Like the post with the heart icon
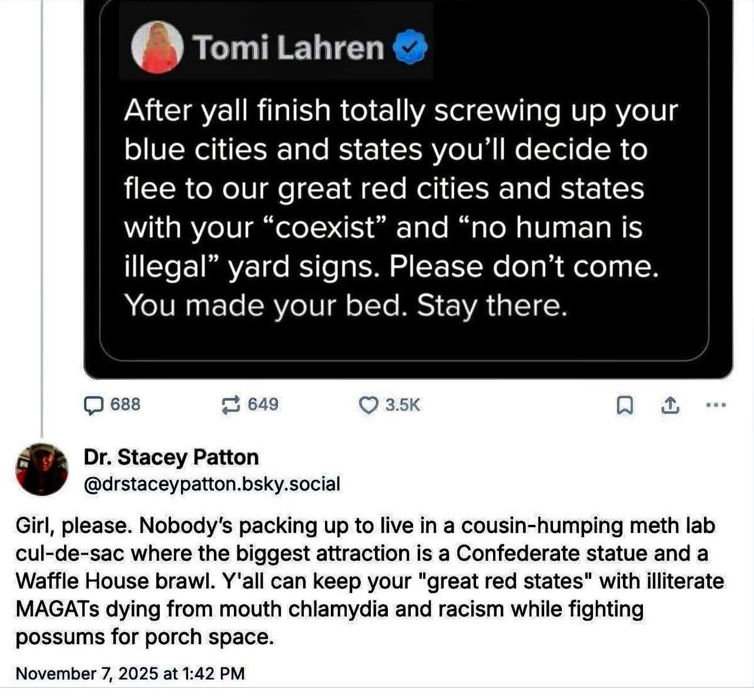Screen dimensions: 754x700 click(x=368, y=405)
